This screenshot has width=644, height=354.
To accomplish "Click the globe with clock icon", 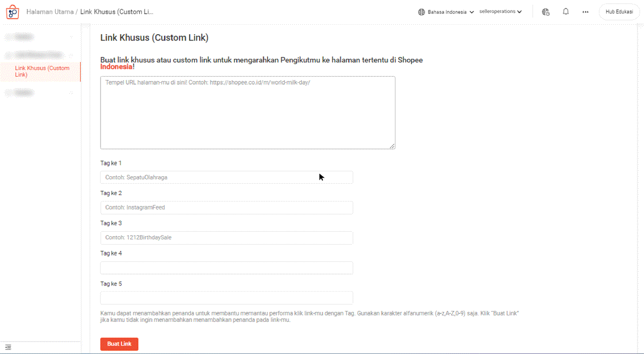I will tap(545, 12).
